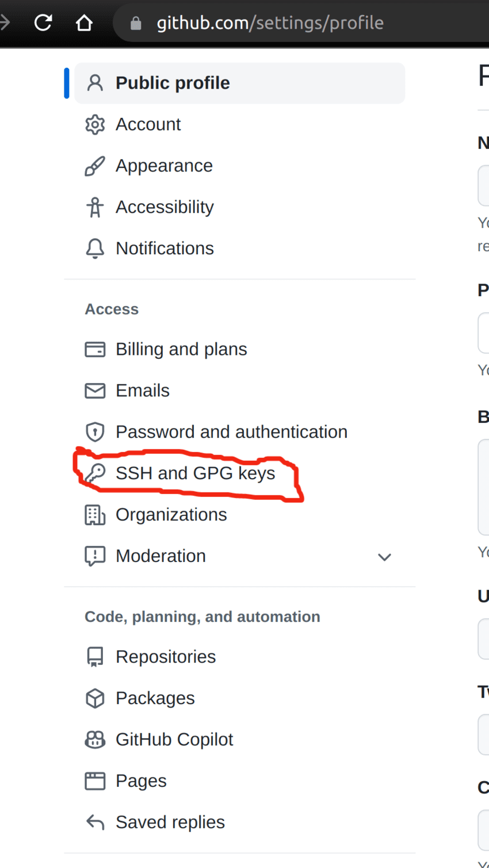
Task: Click the Public profile person icon
Action: 94,83
